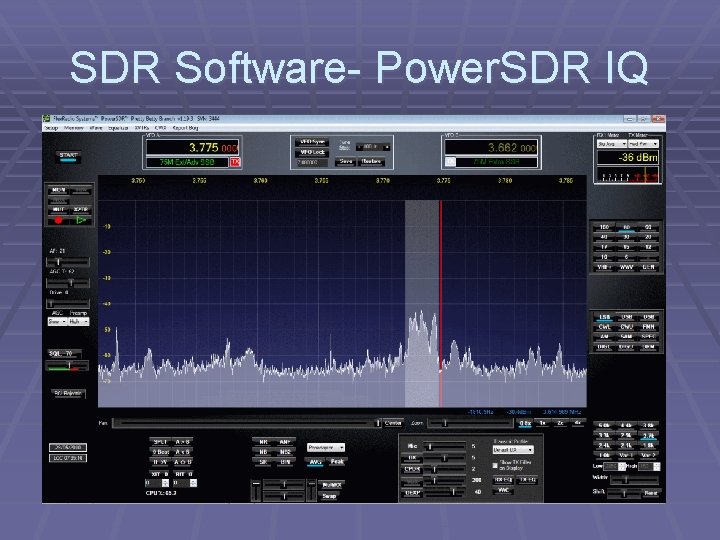Toggle the RX EQ button
Viewport: 720px width, 540px height.
point(504,480)
